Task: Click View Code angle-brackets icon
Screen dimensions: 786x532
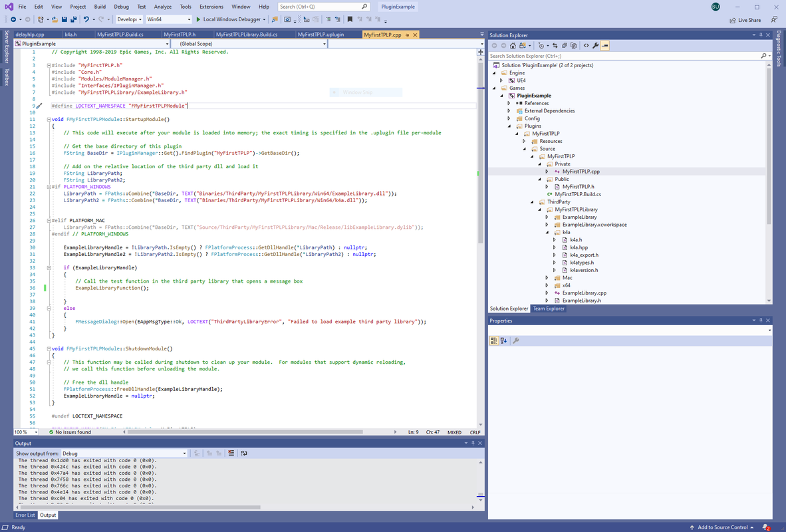Action: click(x=586, y=46)
